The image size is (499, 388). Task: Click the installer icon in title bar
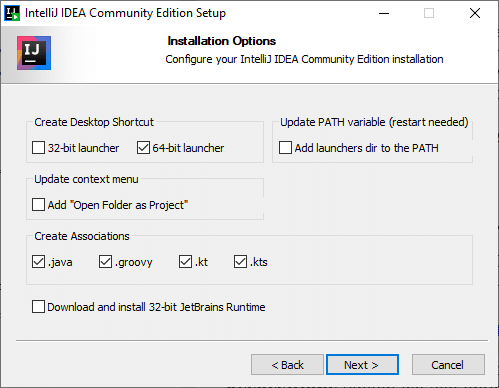point(12,13)
